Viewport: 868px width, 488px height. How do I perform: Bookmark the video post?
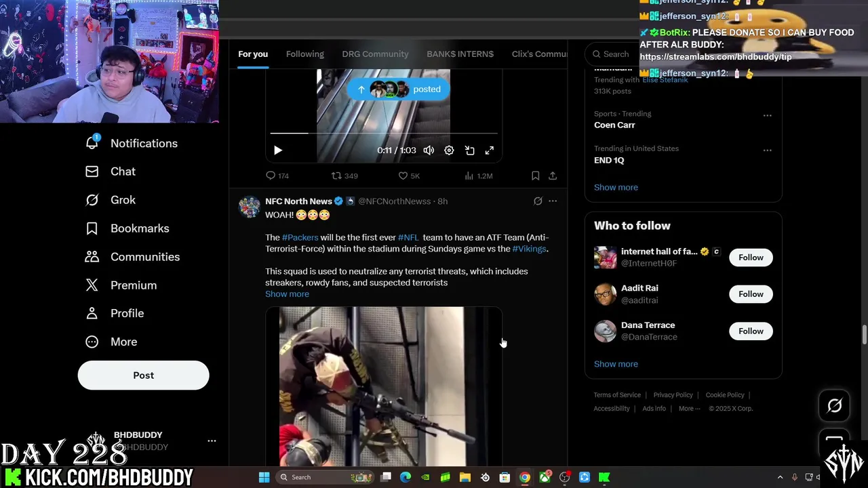[536, 176]
